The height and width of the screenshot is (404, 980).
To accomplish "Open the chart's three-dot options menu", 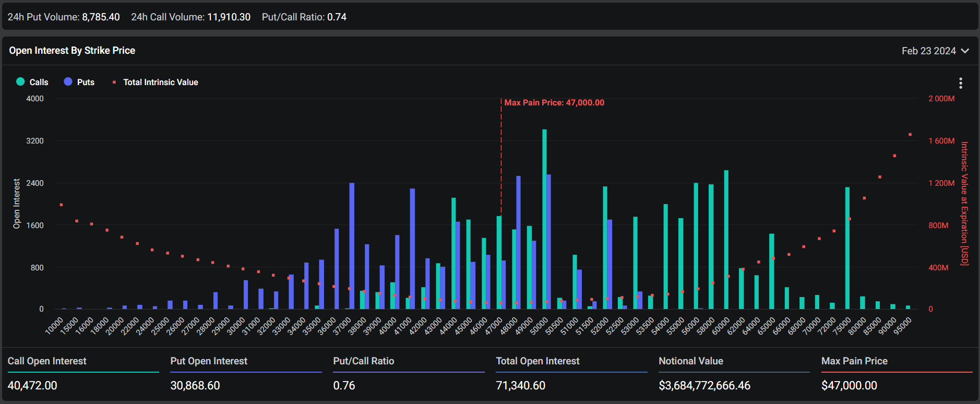I will 960,83.
